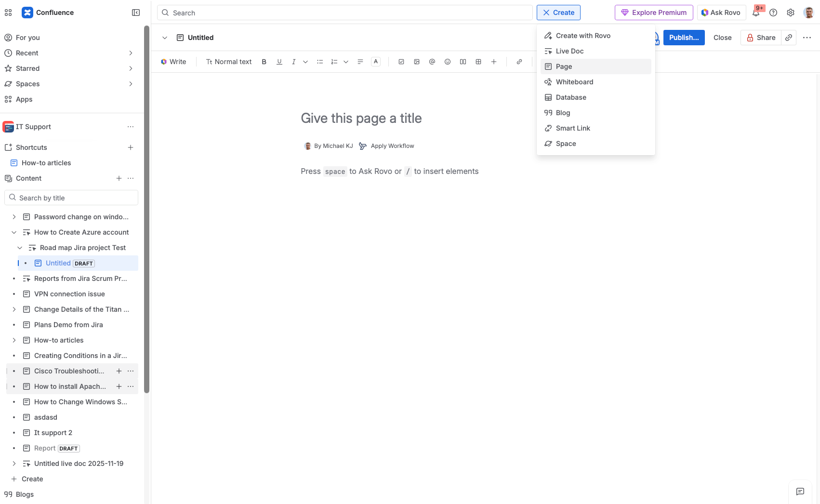Choose Live Doc in Create menu
820x504 pixels.
tap(569, 51)
